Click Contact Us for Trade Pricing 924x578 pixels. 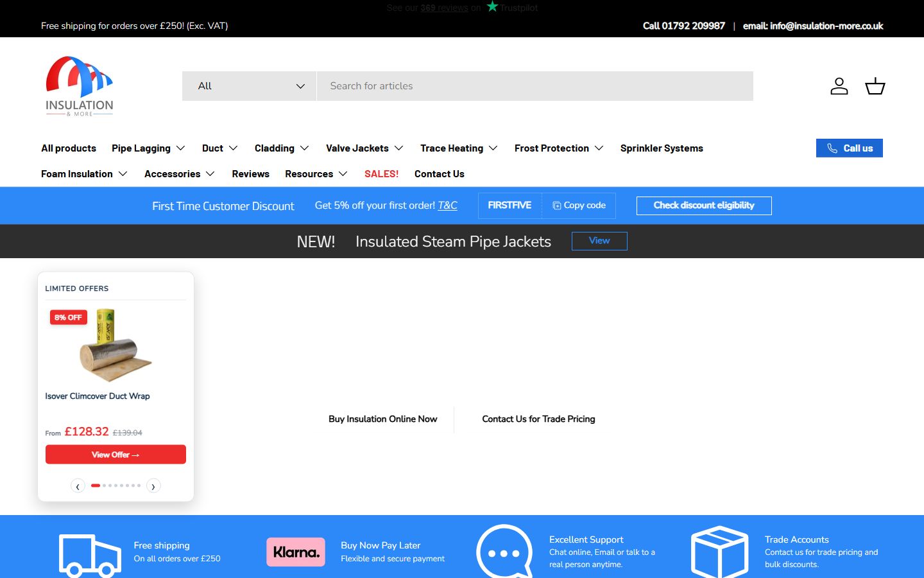(539, 419)
